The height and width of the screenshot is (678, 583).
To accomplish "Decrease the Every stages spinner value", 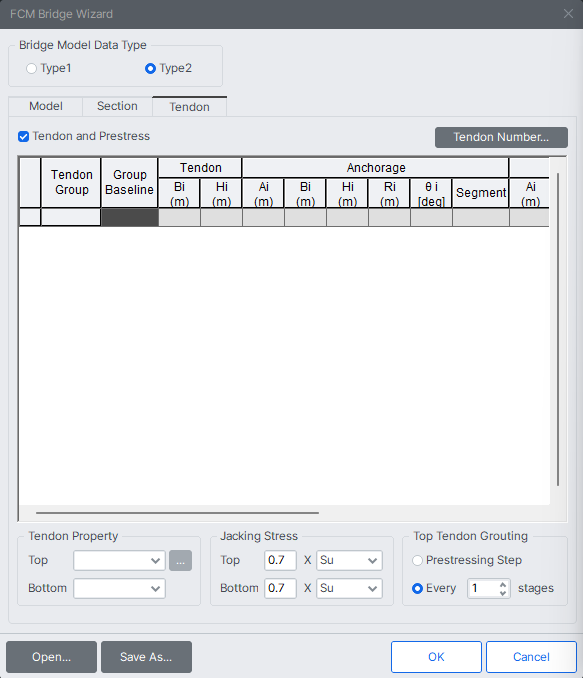I will click(503, 593).
